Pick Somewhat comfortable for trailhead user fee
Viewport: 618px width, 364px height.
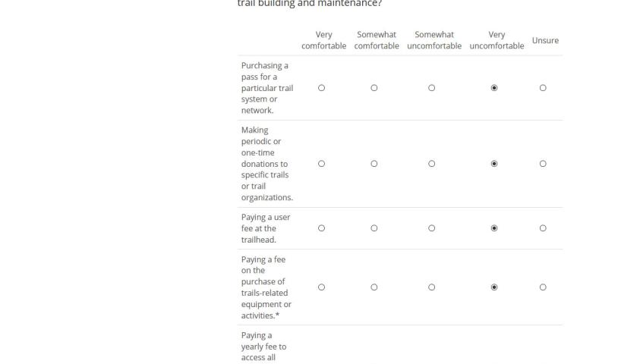pos(374,228)
